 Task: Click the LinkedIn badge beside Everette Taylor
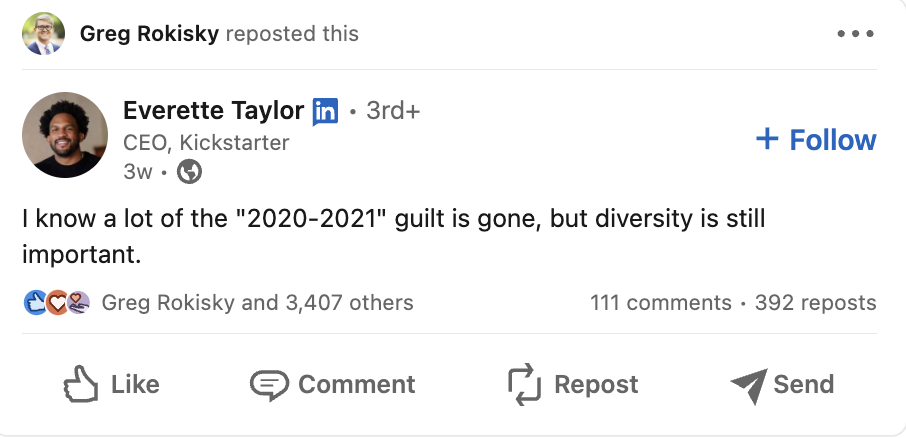tap(325, 111)
